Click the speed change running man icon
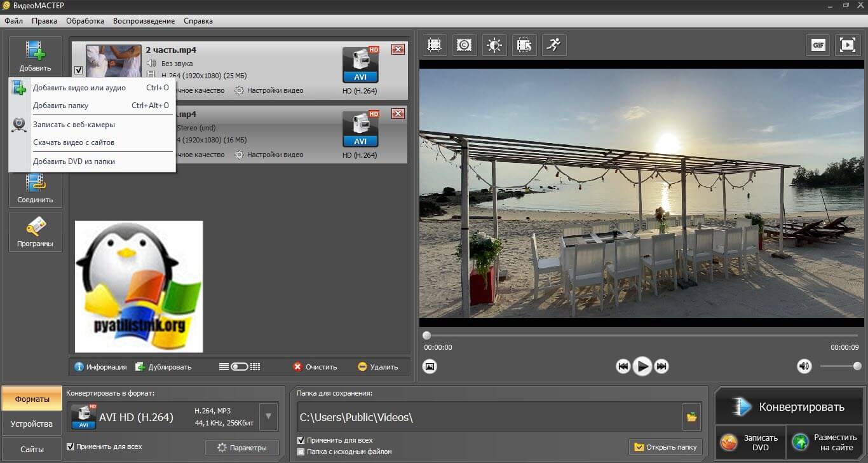This screenshot has height=463, width=868. click(554, 45)
